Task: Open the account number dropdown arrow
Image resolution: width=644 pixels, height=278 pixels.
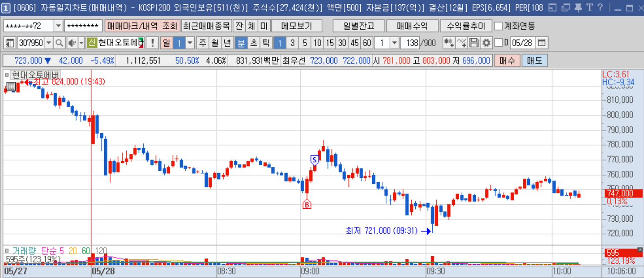Action: pyautogui.click(x=58, y=26)
